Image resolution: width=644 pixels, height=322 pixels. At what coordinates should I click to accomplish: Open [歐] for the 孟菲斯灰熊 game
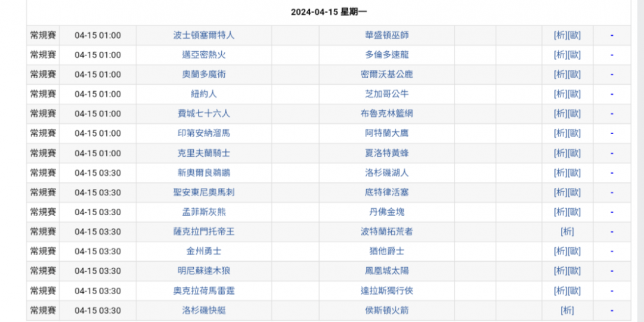pyautogui.click(x=574, y=212)
